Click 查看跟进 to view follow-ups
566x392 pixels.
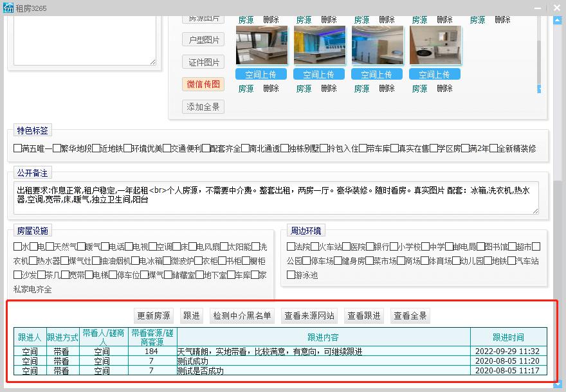click(x=364, y=316)
